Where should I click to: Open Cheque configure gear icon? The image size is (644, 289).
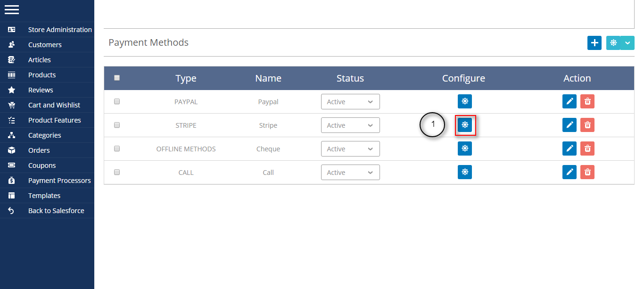[x=465, y=149]
